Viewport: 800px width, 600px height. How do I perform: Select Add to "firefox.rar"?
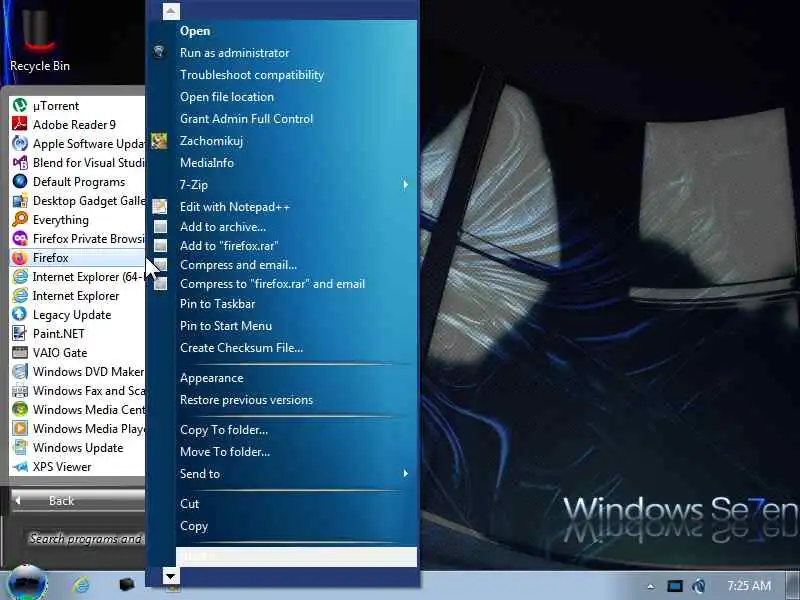coord(229,246)
